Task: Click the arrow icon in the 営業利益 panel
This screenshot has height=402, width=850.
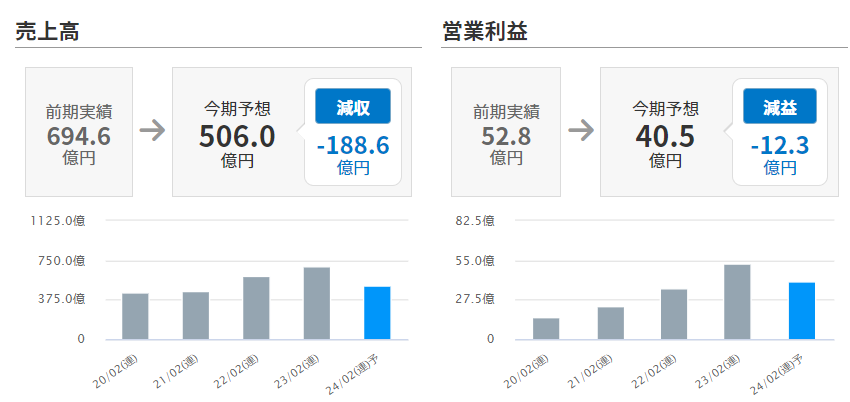Action: pos(580,131)
